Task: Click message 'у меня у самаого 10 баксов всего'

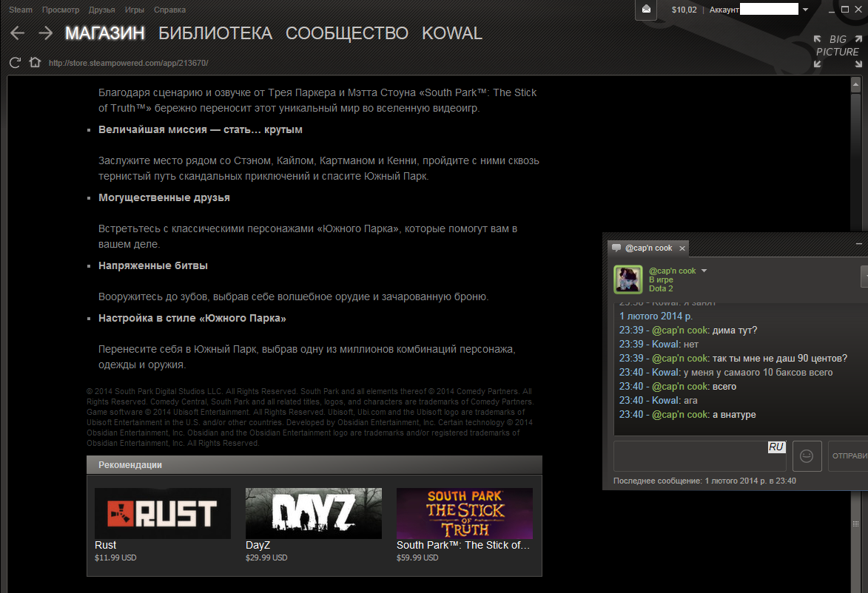Action: (x=758, y=372)
